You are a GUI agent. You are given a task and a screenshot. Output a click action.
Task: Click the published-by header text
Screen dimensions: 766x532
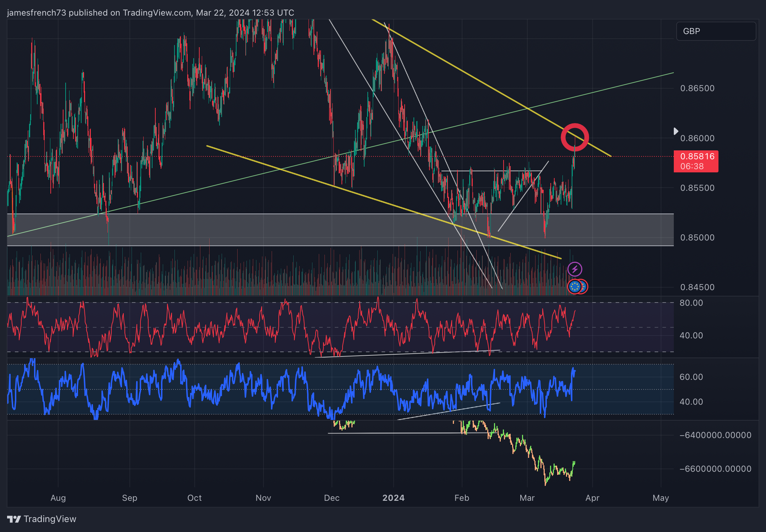point(150,13)
